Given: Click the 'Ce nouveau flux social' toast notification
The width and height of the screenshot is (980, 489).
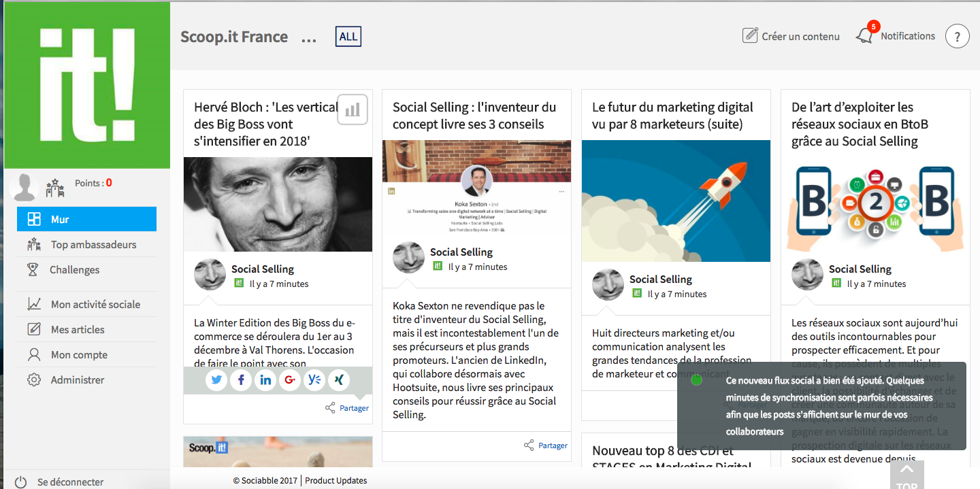Looking at the screenshot, I should tap(821, 406).
